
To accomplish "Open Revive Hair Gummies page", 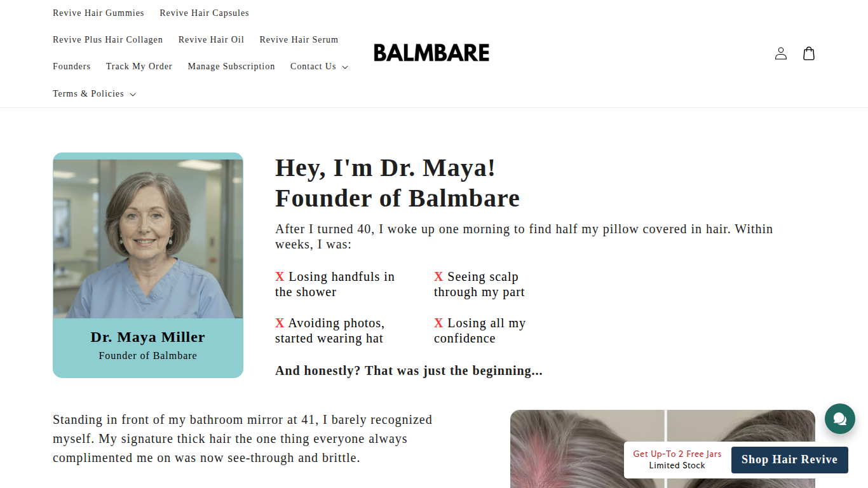I will tap(98, 13).
